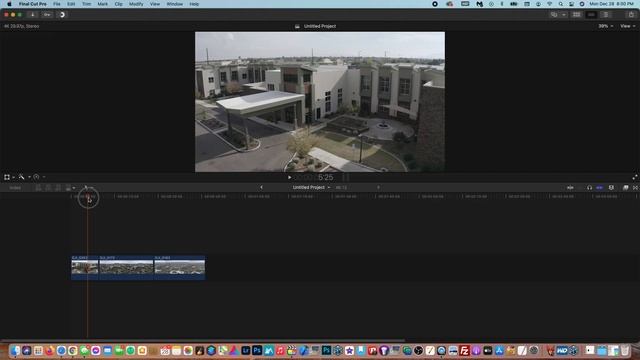Toggle video and audio skimming
Viewport: 640px width, 360px height.
[x=570, y=188]
